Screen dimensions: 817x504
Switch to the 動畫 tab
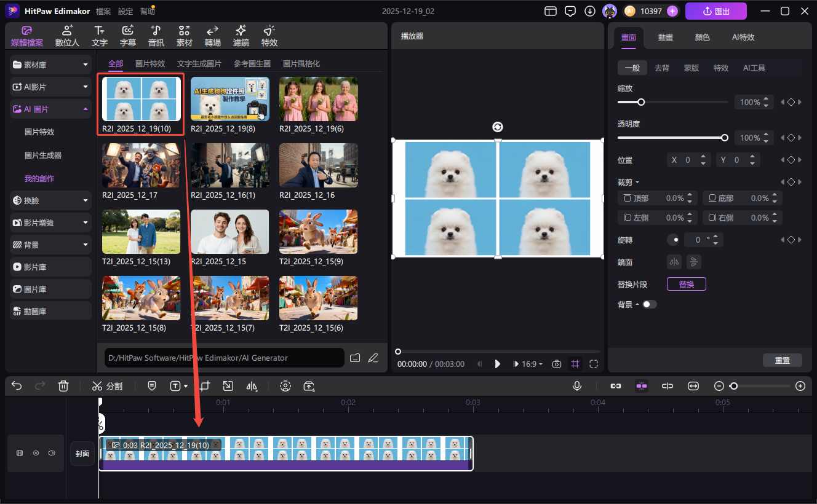pos(665,37)
